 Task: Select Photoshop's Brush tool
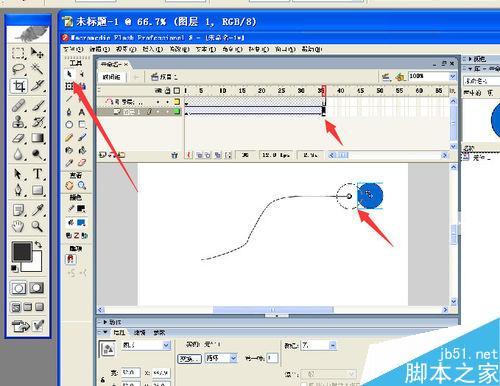click(x=37, y=106)
